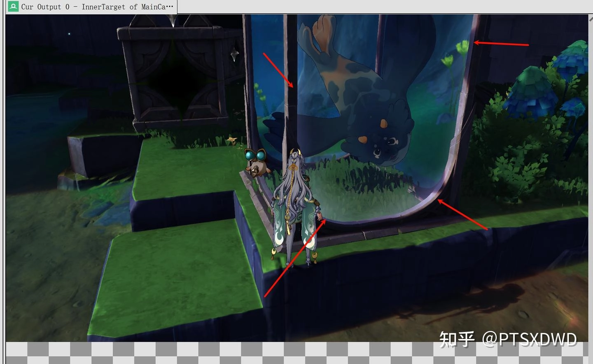Select the Cur Output 0 InnerTarget tab

click(x=91, y=7)
